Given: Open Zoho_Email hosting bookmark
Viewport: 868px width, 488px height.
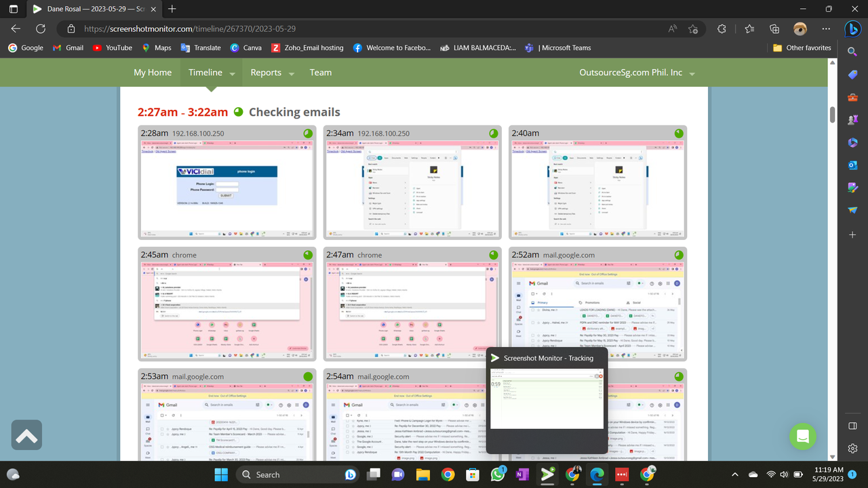Looking at the screenshot, I should tap(307, 48).
